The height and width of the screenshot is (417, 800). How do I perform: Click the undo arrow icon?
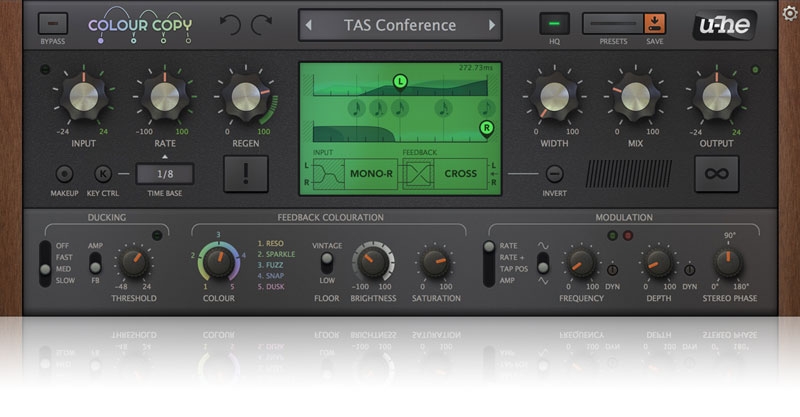tap(229, 25)
